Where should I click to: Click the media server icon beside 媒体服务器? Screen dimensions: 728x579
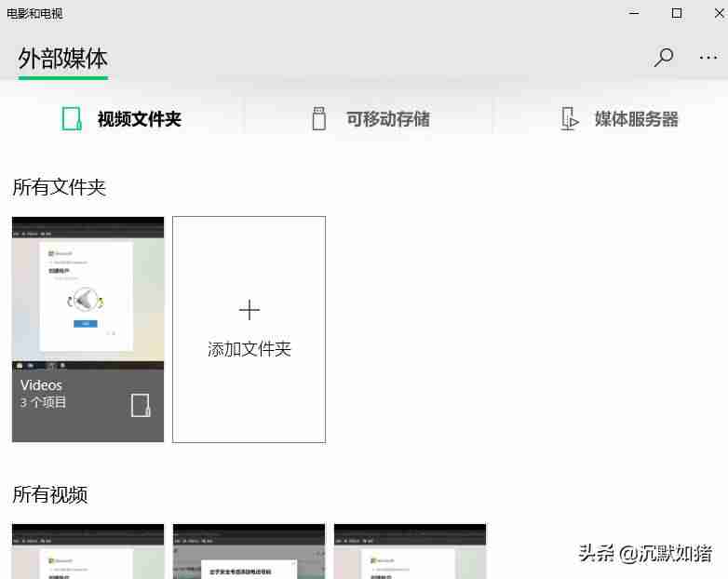[x=569, y=119]
